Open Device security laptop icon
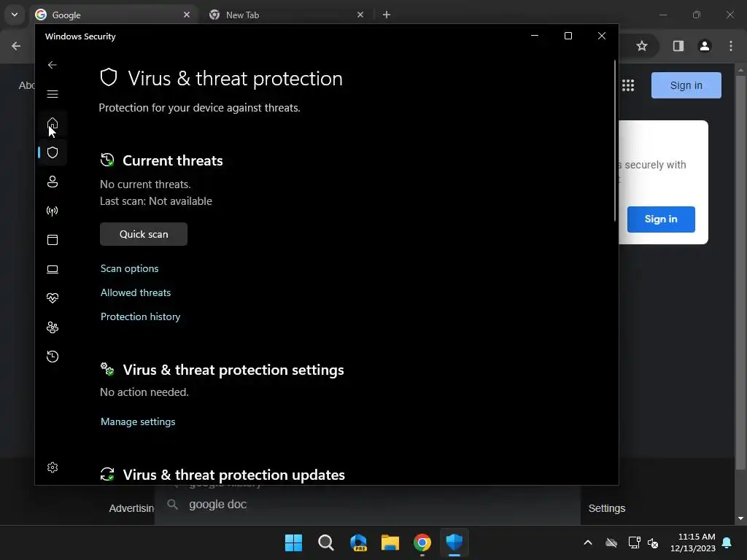The height and width of the screenshot is (560, 747). (53, 269)
